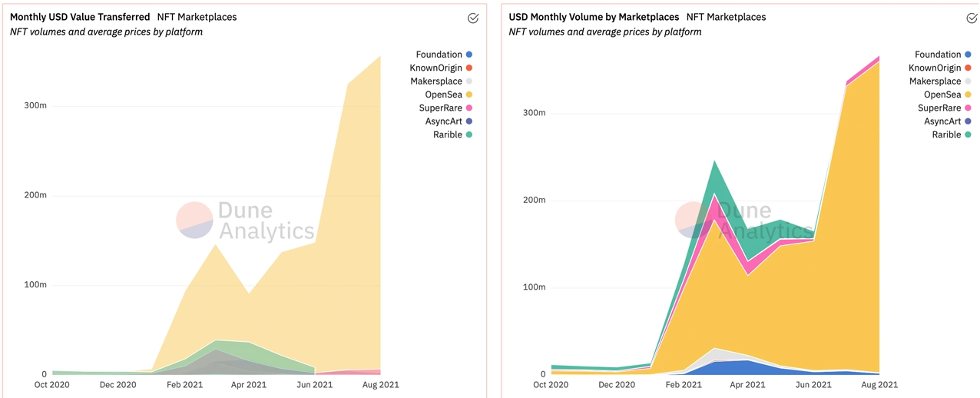Click Aug 2021 axis label on left chart

380,384
